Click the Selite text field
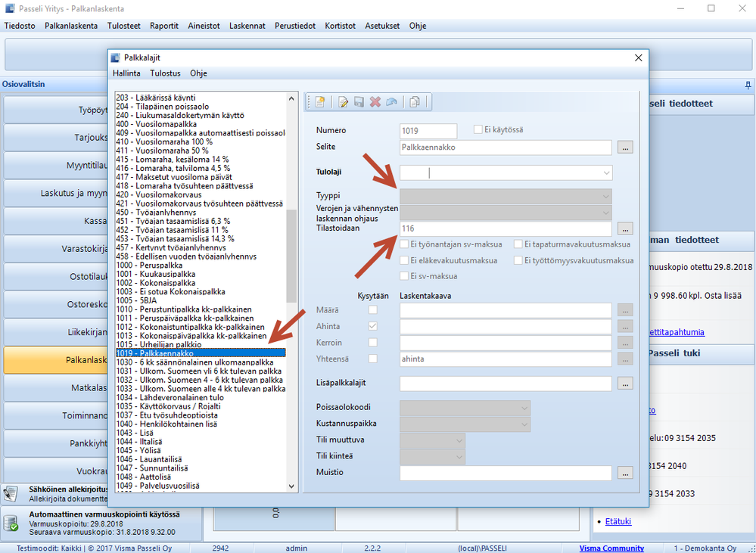 click(x=506, y=148)
